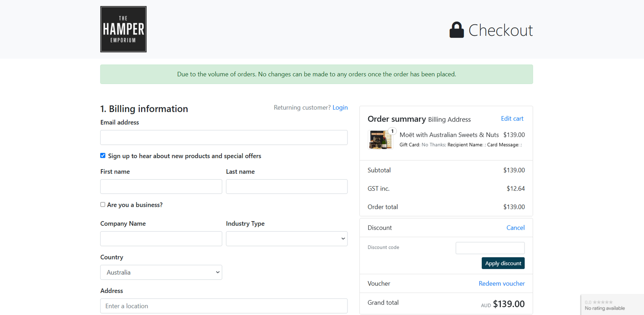Click the quantity badge on the hamper image

coord(392,131)
